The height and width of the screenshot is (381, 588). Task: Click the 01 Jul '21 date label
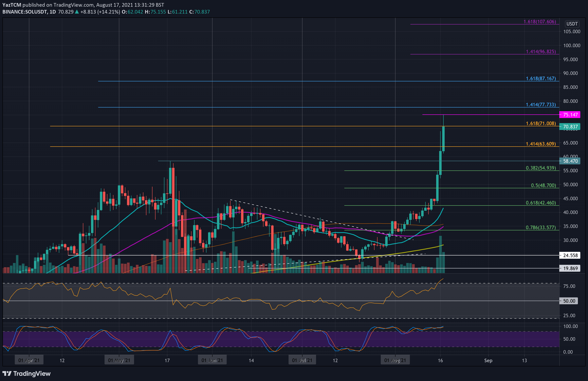pyautogui.click(x=302, y=360)
